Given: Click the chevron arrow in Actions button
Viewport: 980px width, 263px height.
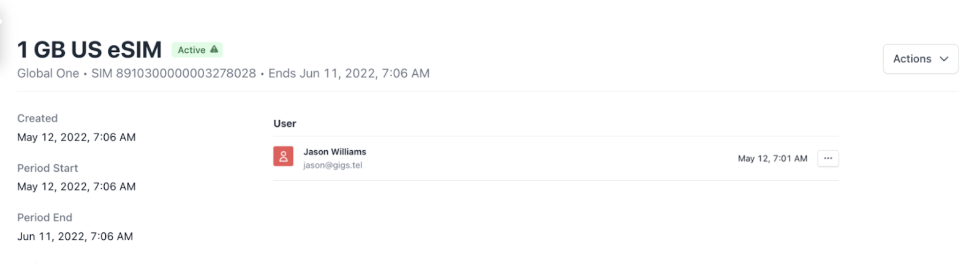Looking at the screenshot, I should [x=944, y=59].
